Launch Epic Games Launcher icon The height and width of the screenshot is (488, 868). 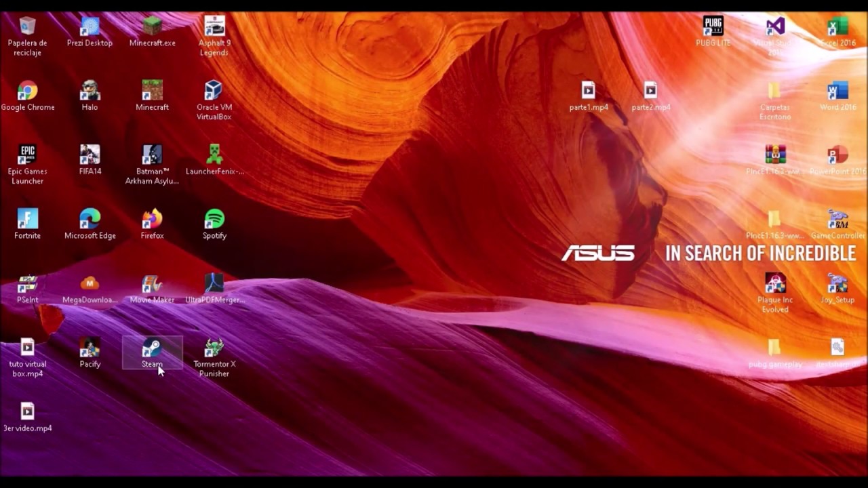pyautogui.click(x=27, y=165)
